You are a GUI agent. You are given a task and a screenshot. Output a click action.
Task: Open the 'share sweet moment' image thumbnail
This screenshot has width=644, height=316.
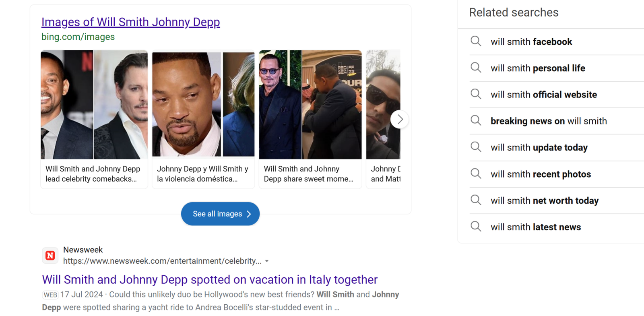[x=310, y=105]
